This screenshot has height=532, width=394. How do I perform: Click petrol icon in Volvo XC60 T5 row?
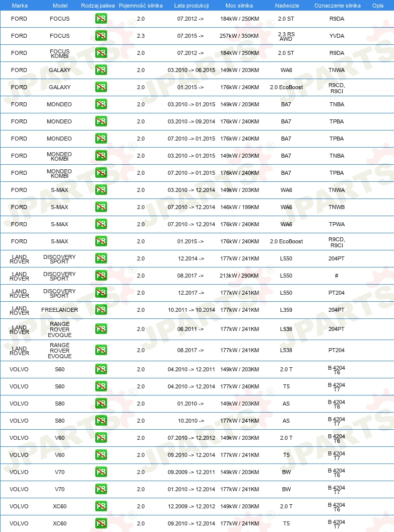(x=101, y=523)
